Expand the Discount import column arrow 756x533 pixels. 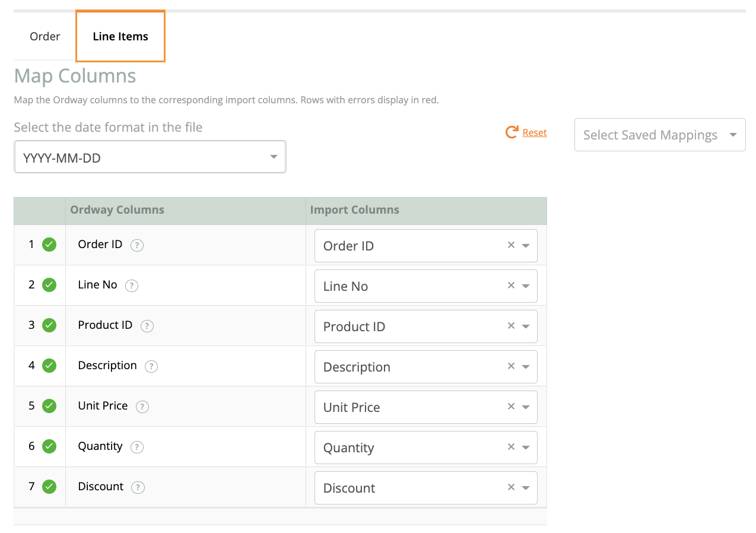click(526, 488)
